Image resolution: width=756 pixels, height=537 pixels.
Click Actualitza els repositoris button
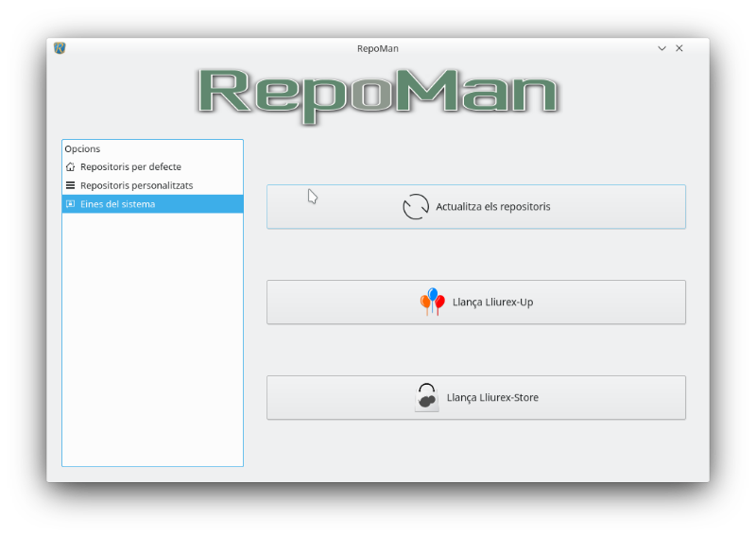pyautogui.click(x=476, y=206)
